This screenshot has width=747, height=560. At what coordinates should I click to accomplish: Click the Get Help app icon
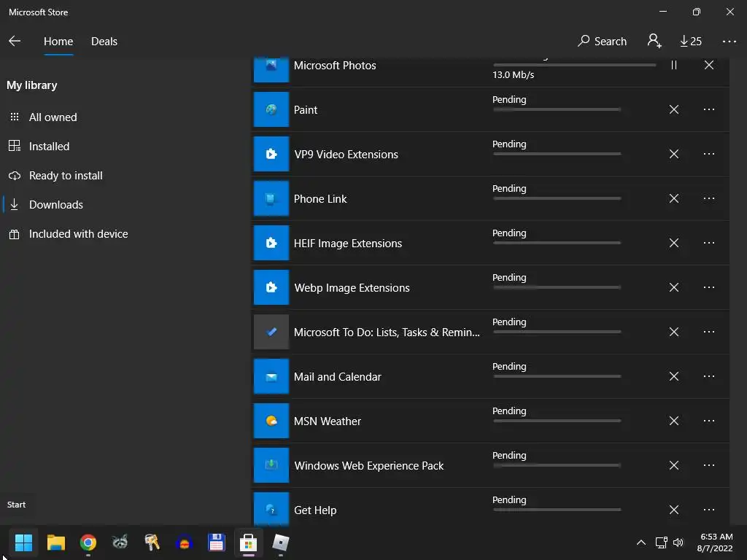(271, 509)
